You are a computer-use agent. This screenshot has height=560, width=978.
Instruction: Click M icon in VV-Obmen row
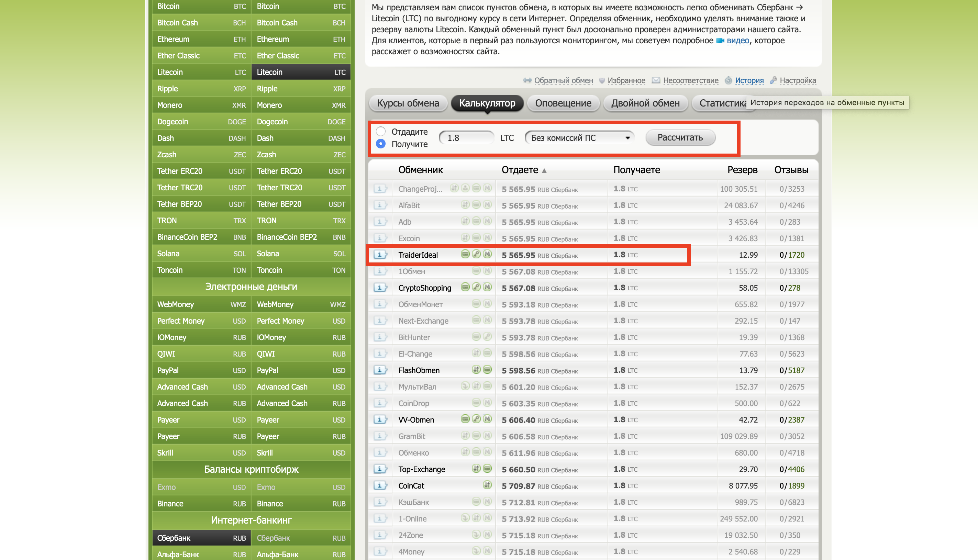point(487,419)
